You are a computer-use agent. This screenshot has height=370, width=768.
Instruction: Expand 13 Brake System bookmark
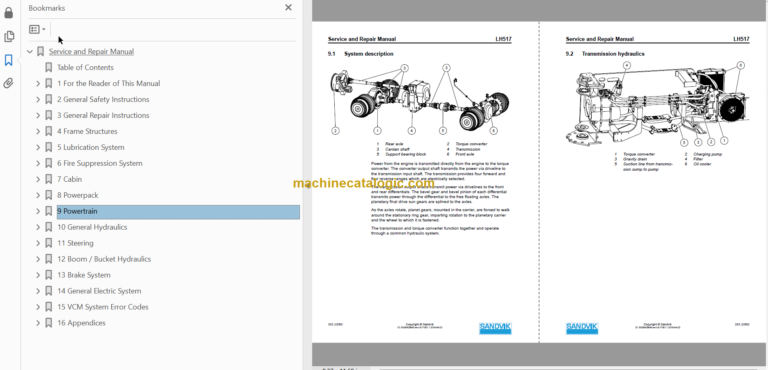pyautogui.click(x=38, y=275)
